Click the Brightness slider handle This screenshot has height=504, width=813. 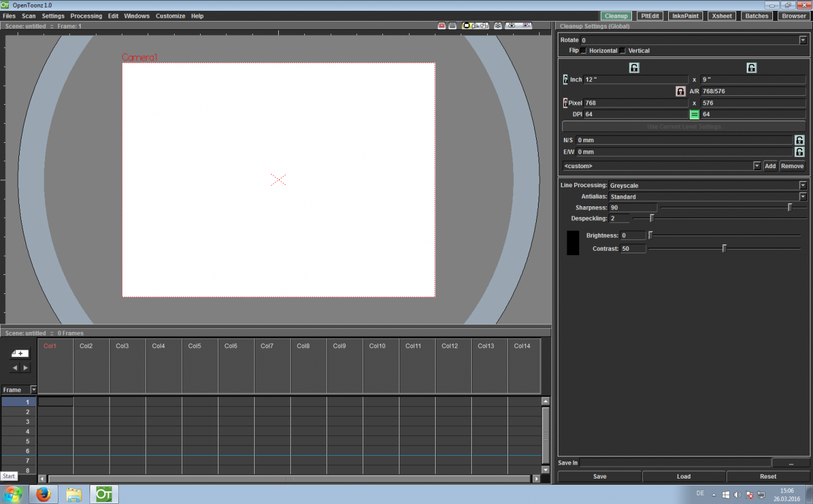pos(650,235)
